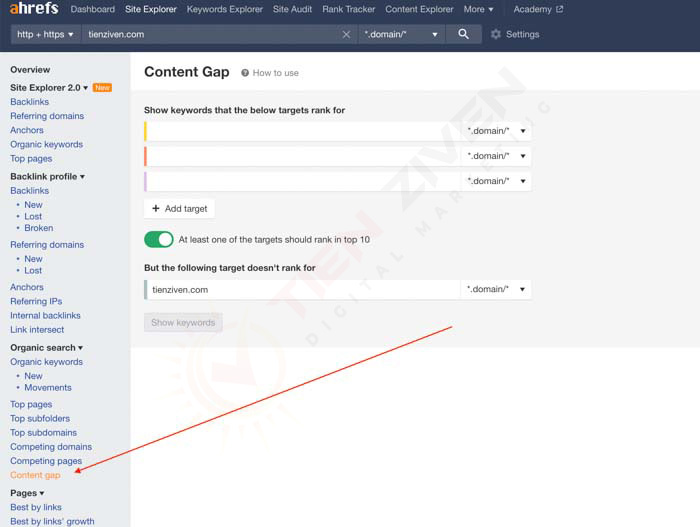Toggle top 10 ranking requirement switch
The width and height of the screenshot is (700, 527).
click(158, 239)
